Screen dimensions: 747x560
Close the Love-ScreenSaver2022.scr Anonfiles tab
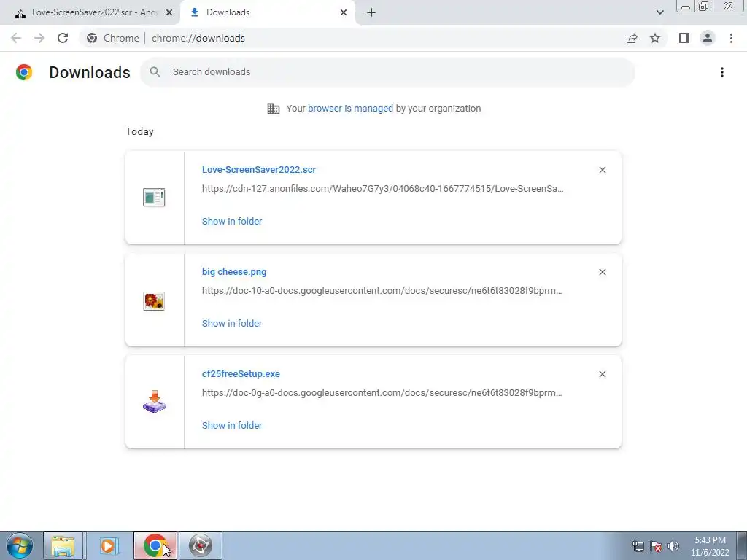point(169,12)
